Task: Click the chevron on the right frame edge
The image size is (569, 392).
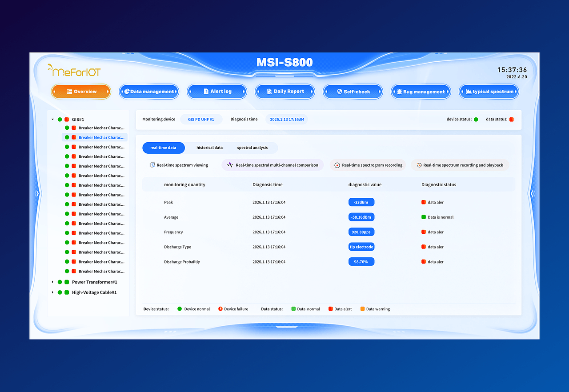Action: point(532,193)
